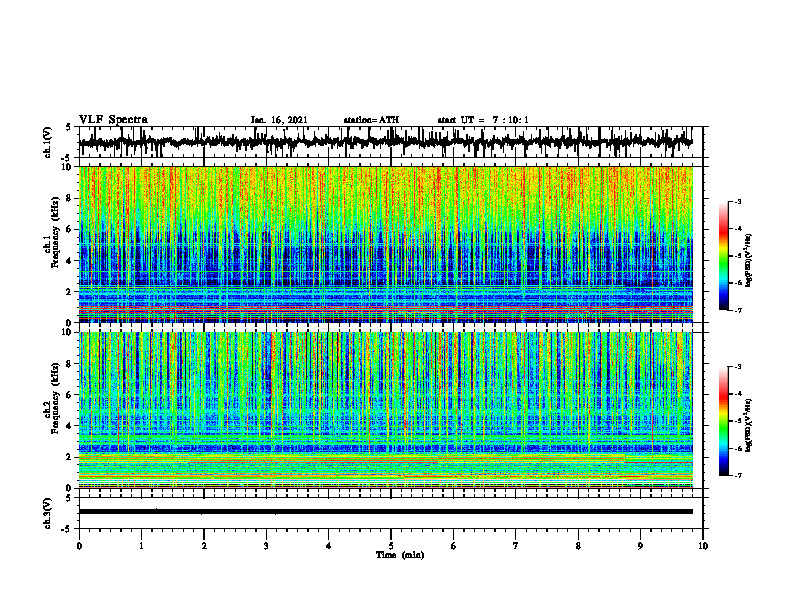Click the "1" tick on the time axis
This screenshot has width=792, height=612.
click(141, 546)
